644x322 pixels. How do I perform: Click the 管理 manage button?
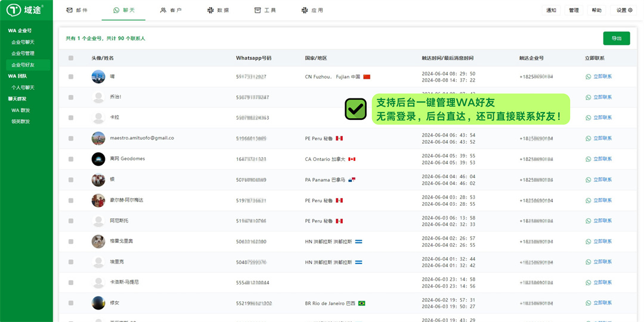[x=574, y=10]
